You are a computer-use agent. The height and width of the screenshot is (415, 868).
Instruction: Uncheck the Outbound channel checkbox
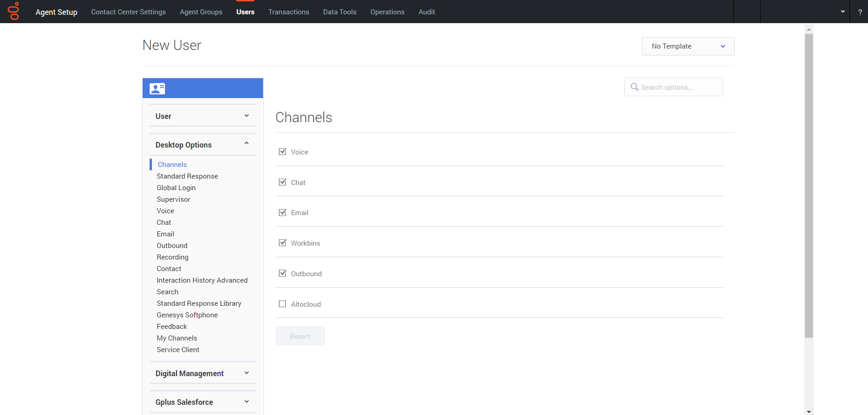coord(283,273)
